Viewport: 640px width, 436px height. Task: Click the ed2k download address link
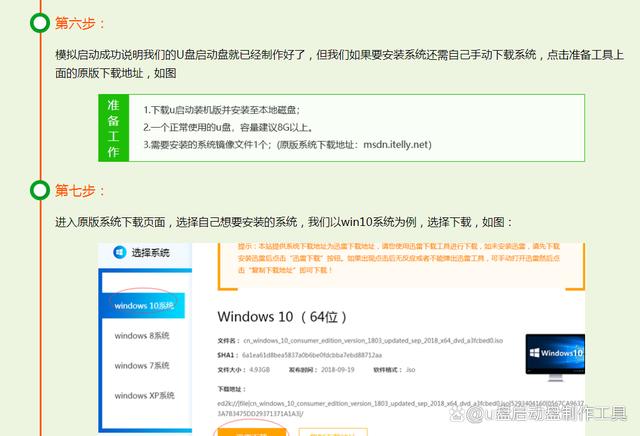[x=401, y=408]
